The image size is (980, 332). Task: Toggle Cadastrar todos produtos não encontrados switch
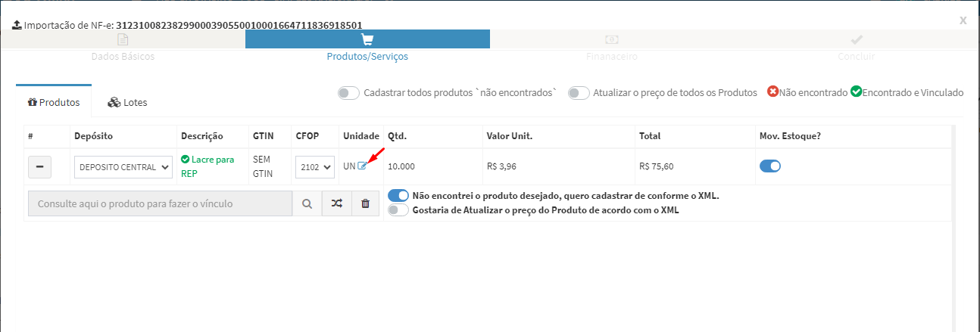coord(348,93)
